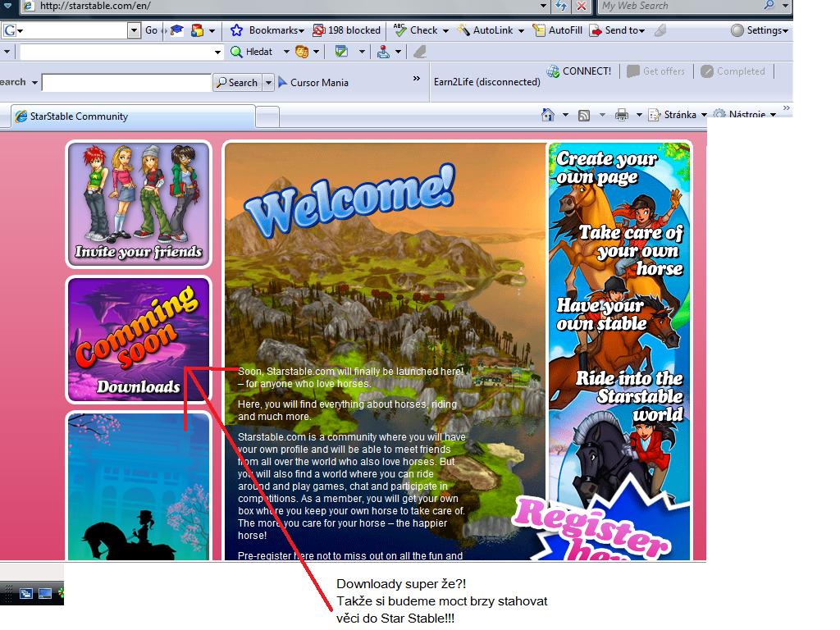The height and width of the screenshot is (630, 840).
Task: Click the stop loading X icon
Action: click(582, 6)
